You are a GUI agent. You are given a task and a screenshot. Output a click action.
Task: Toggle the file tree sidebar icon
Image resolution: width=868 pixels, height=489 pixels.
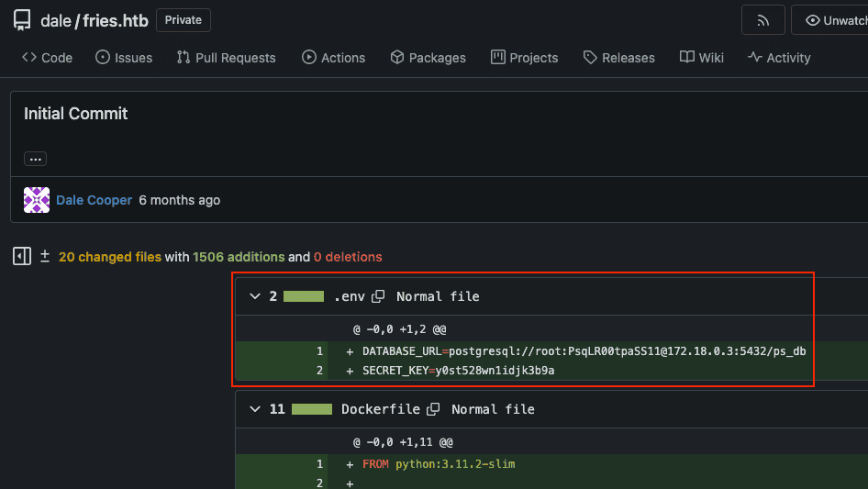pos(22,256)
